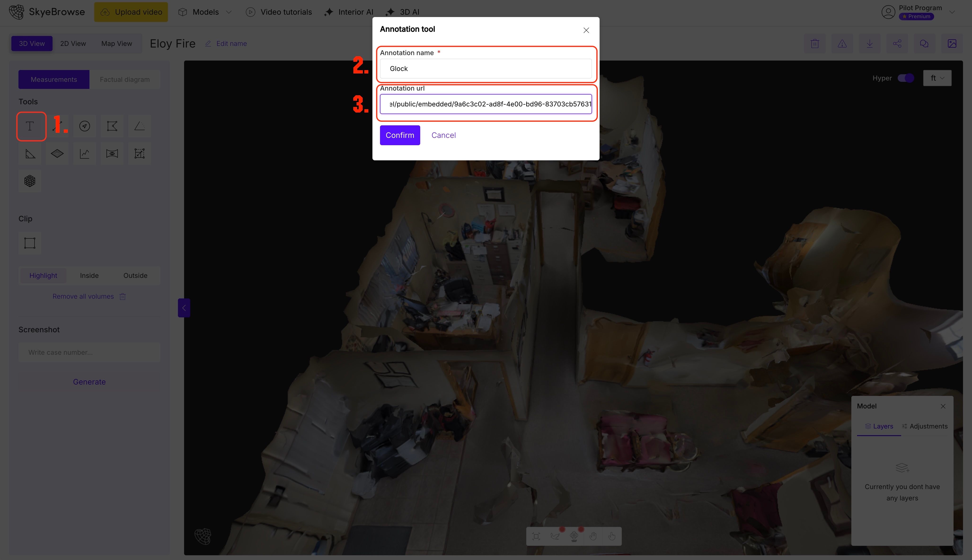
Task: Open the Measurements tab
Action: [x=54, y=80]
